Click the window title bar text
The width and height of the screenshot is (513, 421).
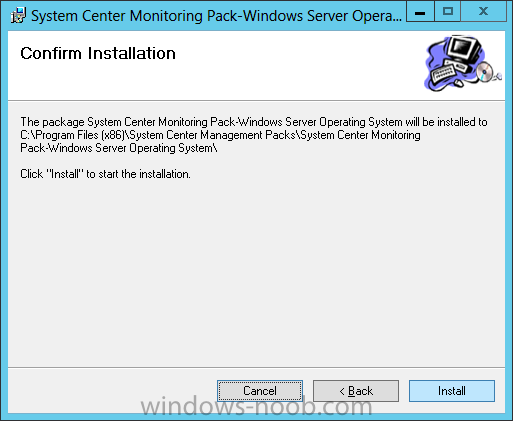click(x=216, y=16)
